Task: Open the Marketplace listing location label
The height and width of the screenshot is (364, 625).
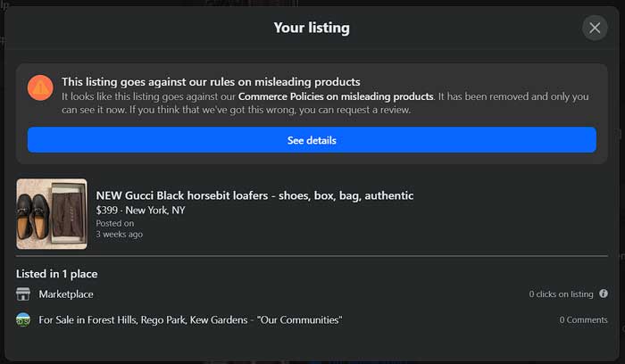Action: [66, 294]
